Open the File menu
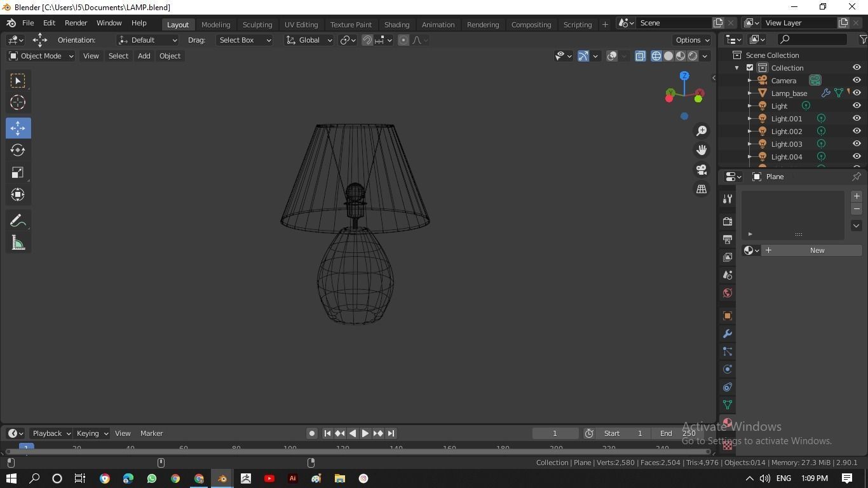The width and height of the screenshot is (868, 488). point(28,23)
